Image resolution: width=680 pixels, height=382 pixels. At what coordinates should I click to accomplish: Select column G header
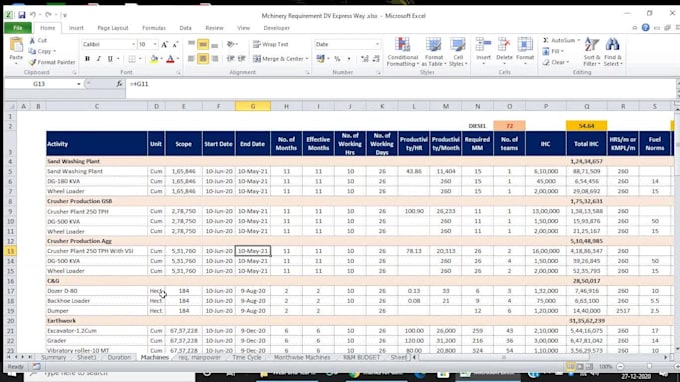point(253,106)
